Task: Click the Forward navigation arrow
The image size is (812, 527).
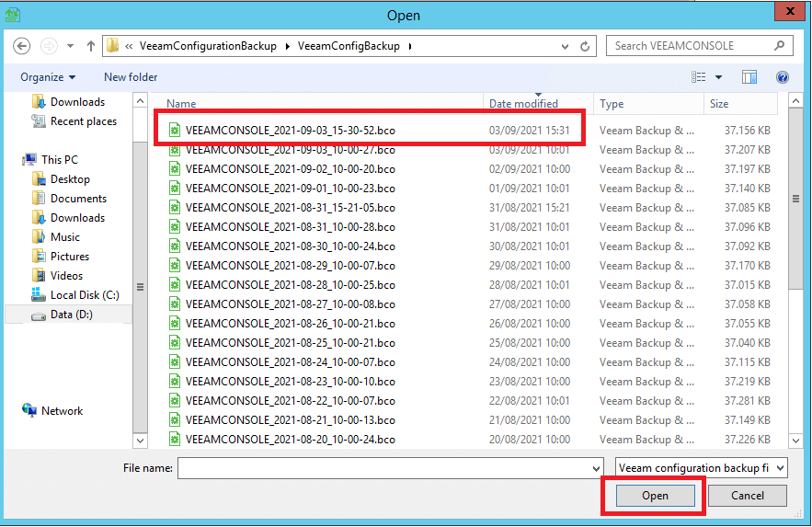Action: coord(49,46)
